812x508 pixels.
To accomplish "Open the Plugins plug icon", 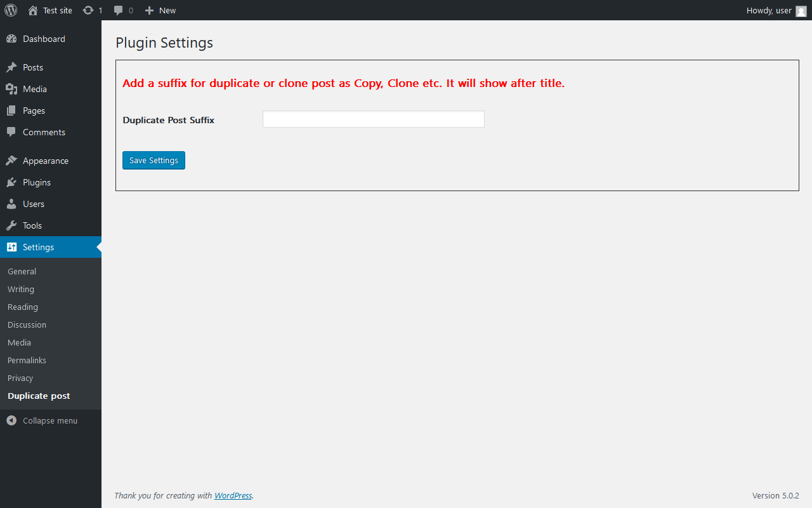I will 11,182.
